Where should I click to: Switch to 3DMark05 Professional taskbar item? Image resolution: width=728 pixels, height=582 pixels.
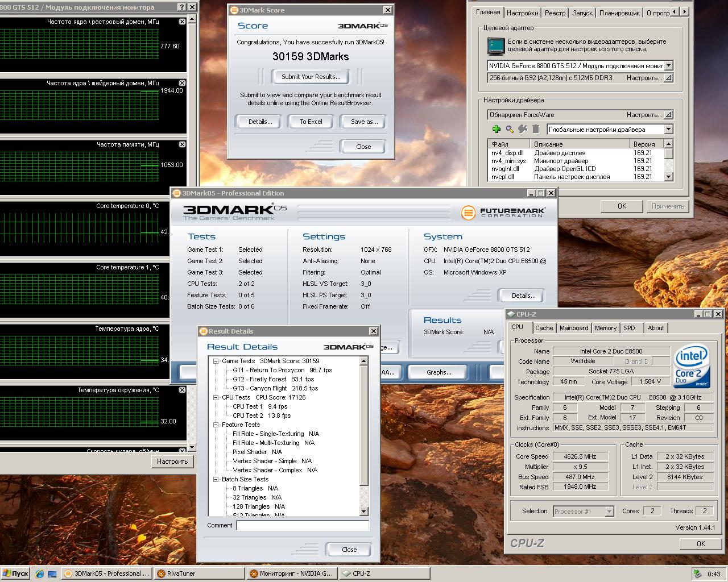[107, 573]
